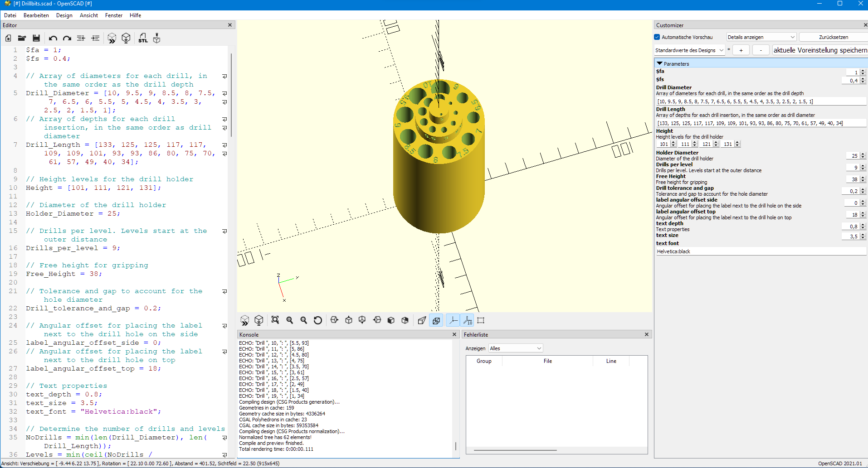Viewport: 868px width, 468px height.
Task: Save the file using the floppy disk icon
Action: (x=36, y=39)
